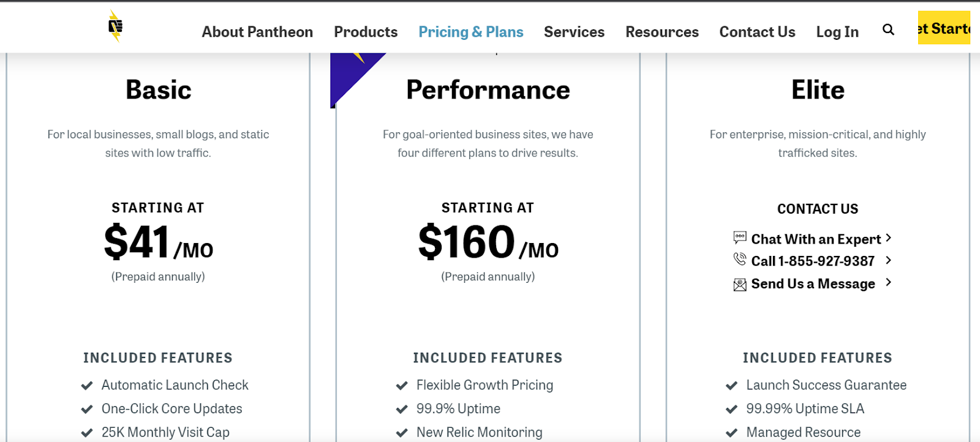Go to Pricing & Plans
Screen dimensions: 980x442
(x=470, y=32)
